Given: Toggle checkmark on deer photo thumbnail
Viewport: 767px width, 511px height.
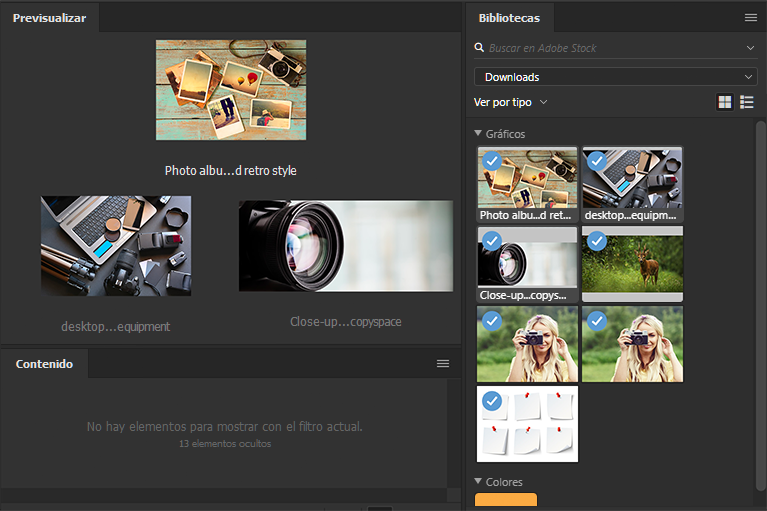Looking at the screenshot, I should click(597, 241).
